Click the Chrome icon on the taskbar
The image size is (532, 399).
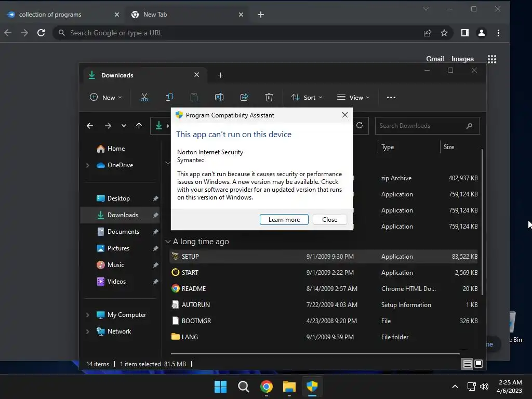(x=267, y=387)
